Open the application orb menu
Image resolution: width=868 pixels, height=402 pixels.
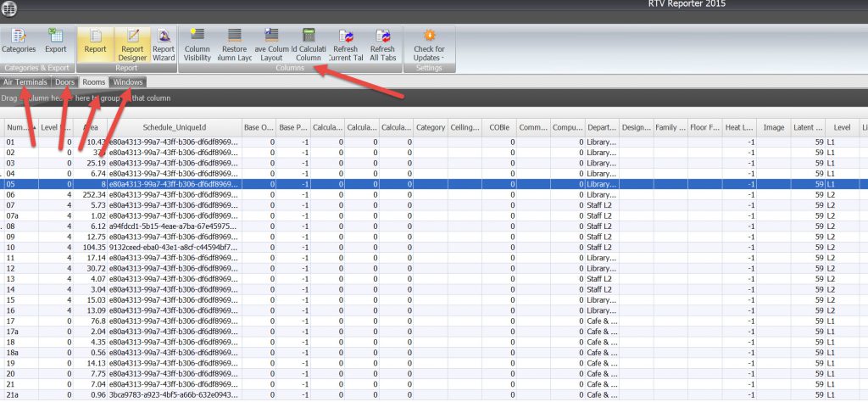click(x=12, y=8)
